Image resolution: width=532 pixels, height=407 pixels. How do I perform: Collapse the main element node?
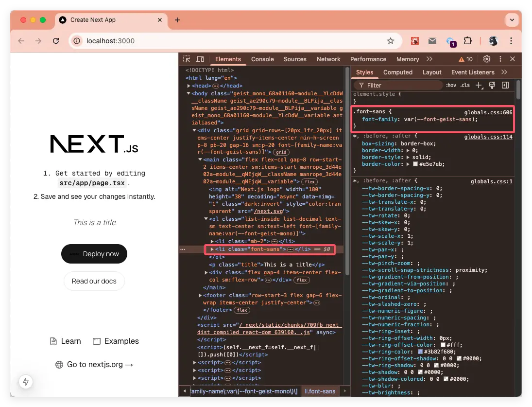200,159
